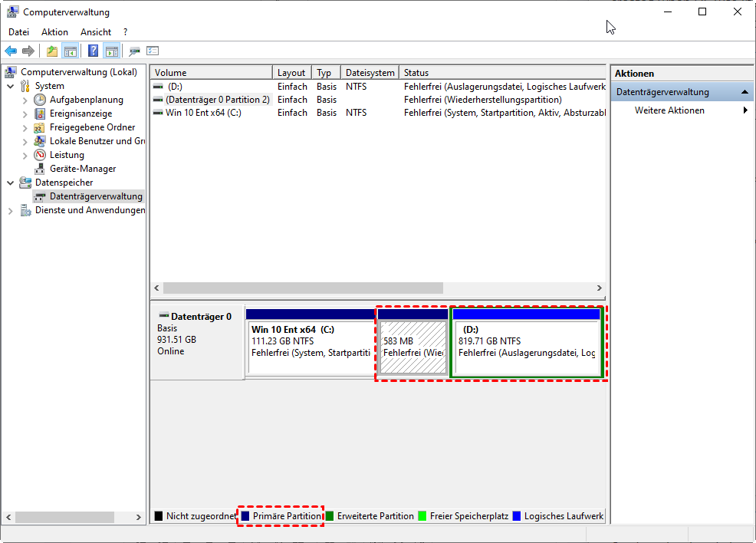Toggle the console tree pane toolbar icon
The image size is (756, 543).
[x=71, y=51]
